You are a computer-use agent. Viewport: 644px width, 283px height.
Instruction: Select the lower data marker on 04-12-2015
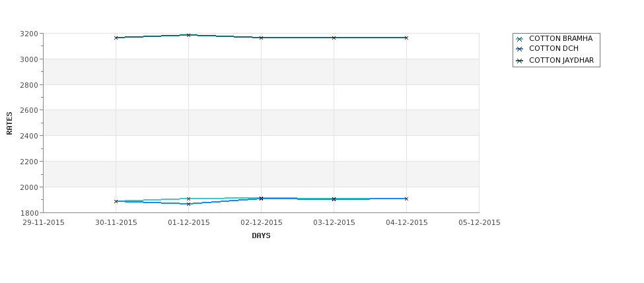407,199
